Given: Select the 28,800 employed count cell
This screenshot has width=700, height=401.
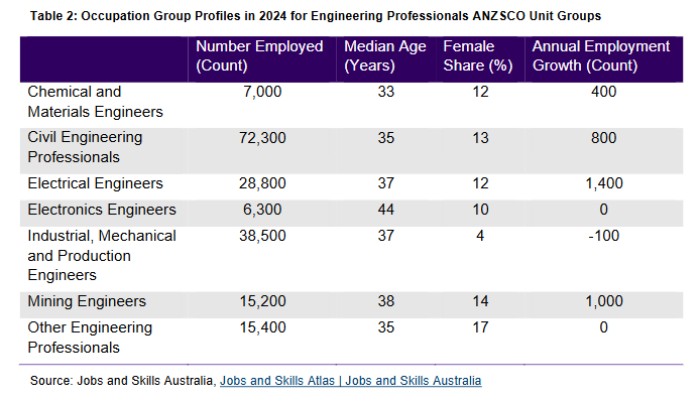Looking at the screenshot, I should (260, 184).
